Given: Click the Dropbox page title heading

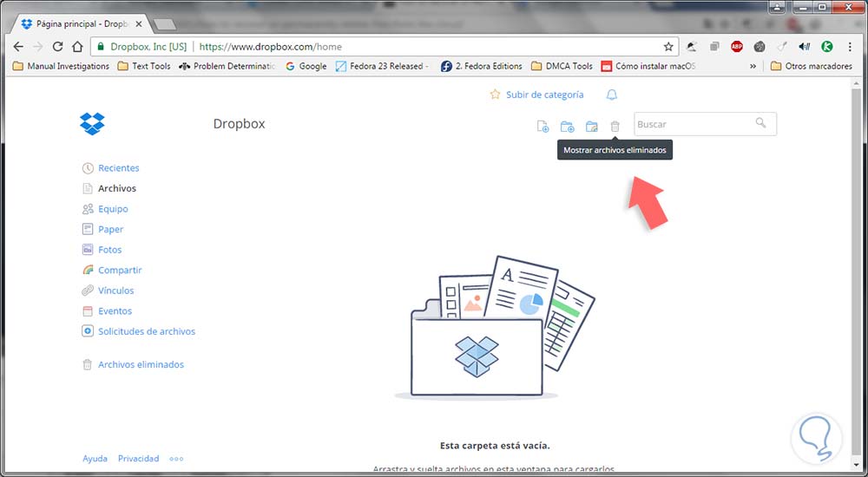Looking at the screenshot, I should 240,124.
